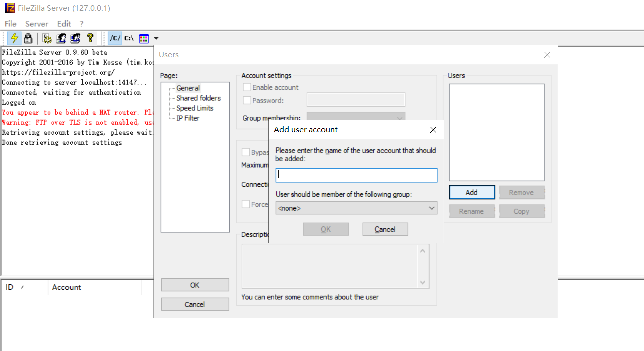644x351 pixels.
Task: Click 'Retrieving account settings, please wait' log line
Action: [x=78, y=132]
